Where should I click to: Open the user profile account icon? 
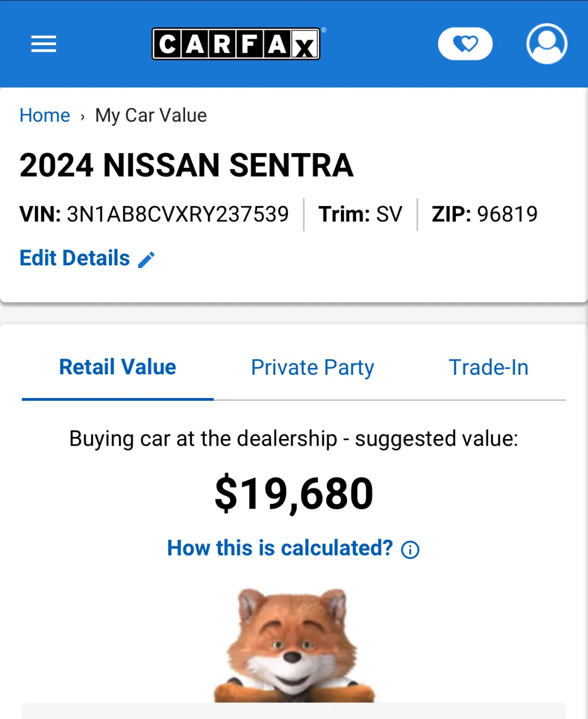click(546, 44)
